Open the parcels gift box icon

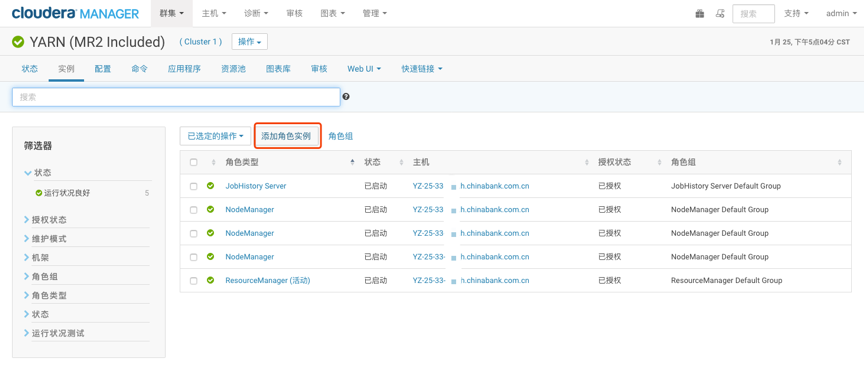pos(700,14)
